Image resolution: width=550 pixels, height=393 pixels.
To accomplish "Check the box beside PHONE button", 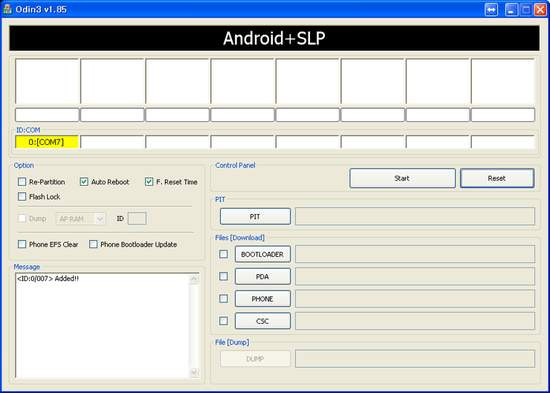I will pyautogui.click(x=223, y=299).
